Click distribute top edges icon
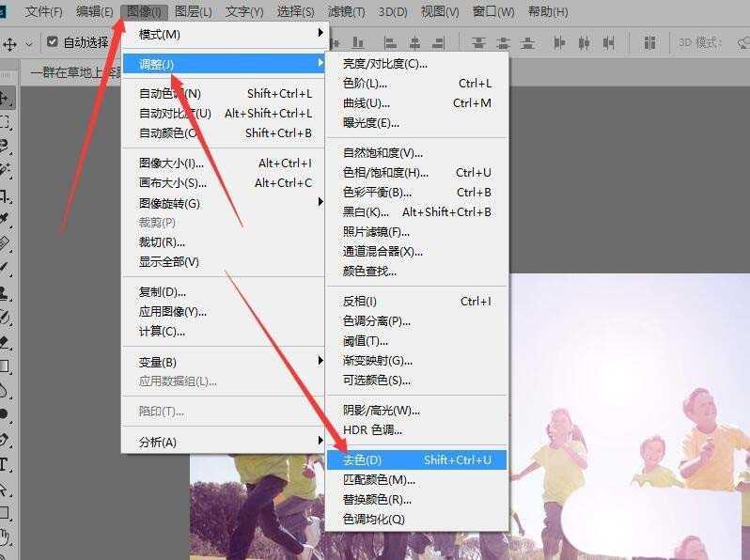 pos(477,43)
